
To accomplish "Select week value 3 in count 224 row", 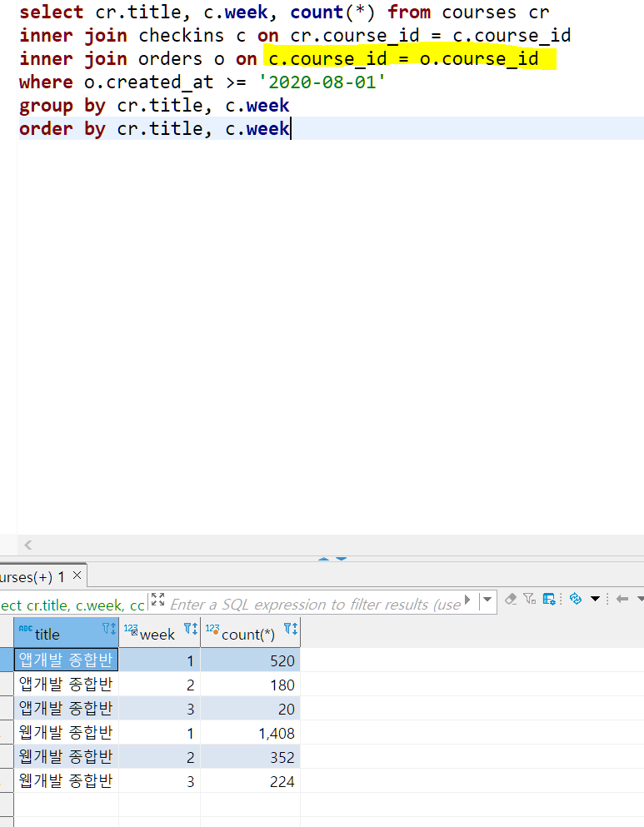I will pos(160,781).
